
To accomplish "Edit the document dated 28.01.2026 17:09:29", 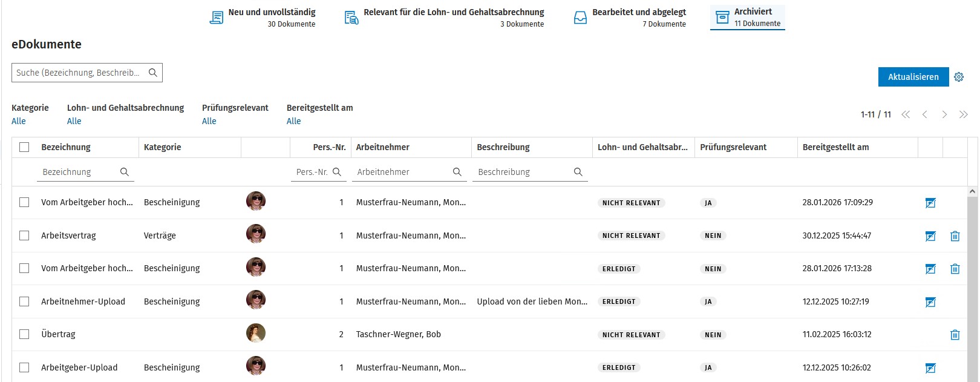I will (930, 203).
